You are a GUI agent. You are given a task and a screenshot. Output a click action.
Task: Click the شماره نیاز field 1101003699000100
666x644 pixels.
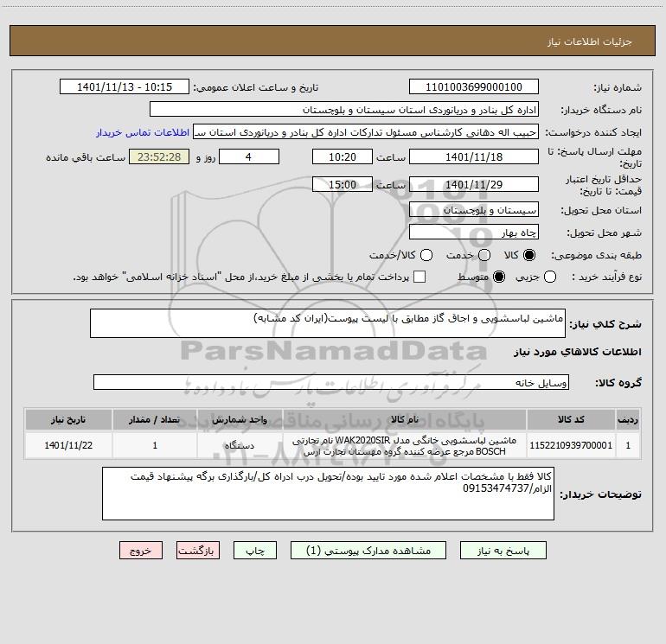[x=474, y=87]
